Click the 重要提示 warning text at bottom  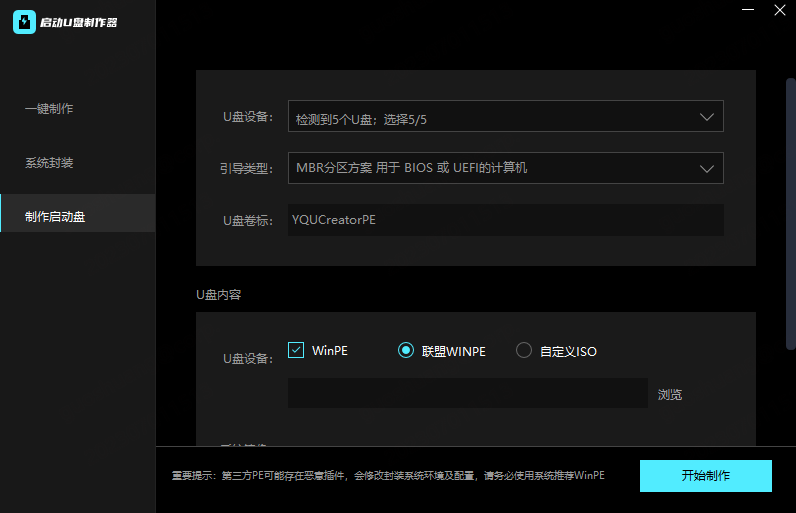tap(388, 476)
